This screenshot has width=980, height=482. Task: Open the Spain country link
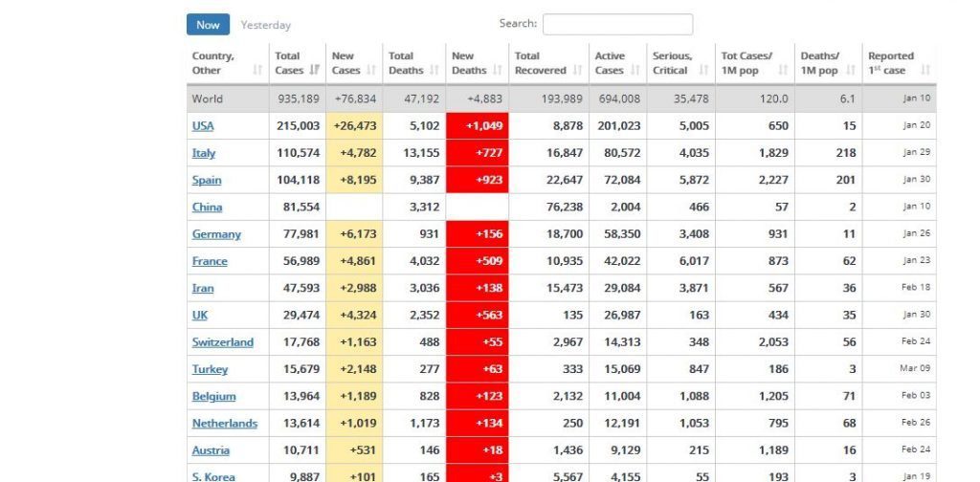(207, 180)
